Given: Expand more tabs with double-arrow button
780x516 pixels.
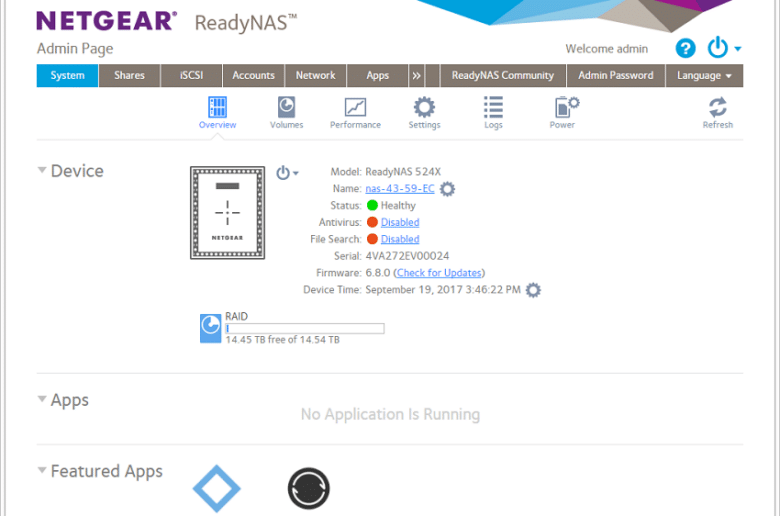Looking at the screenshot, I should [x=416, y=76].
